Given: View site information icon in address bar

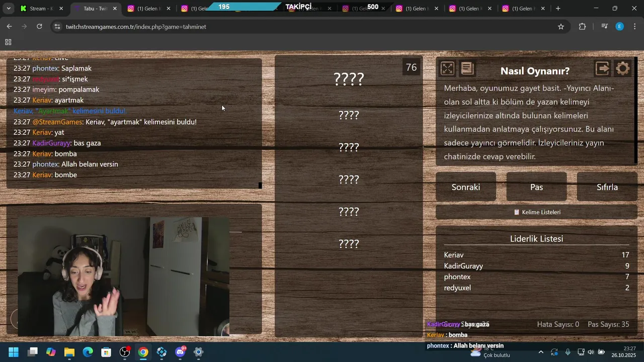Looking at the screenshot, I should 57,27.
